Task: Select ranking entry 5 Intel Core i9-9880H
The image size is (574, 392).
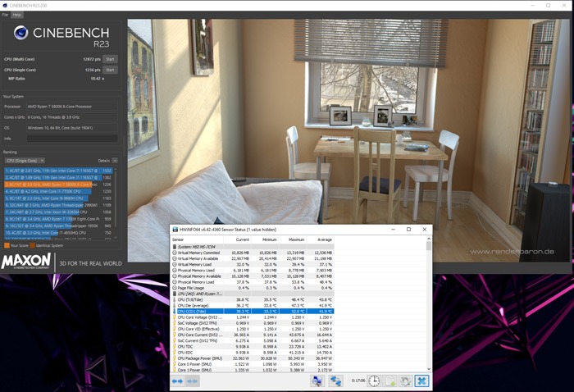Action: pyautogui.click(x=58, y=198)
